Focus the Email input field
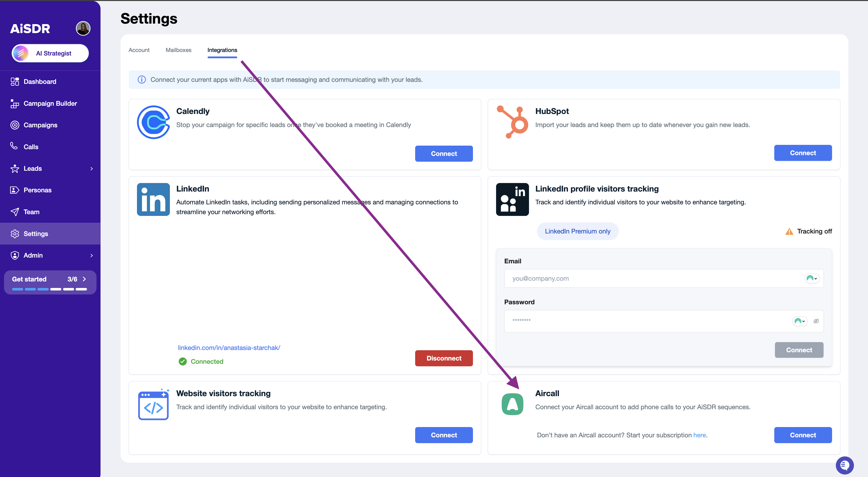Viewport: 868px width, 477px height. click(663, 278)
